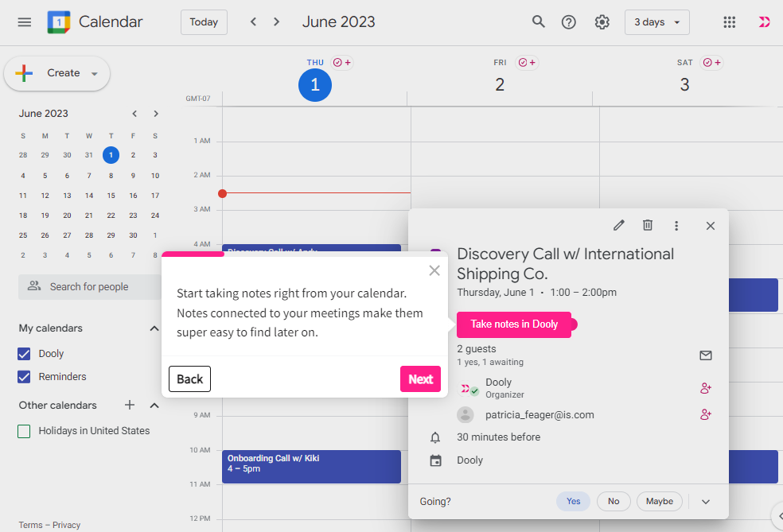
Task: Add a task for Saturday
Action: (x=711, y=62)
